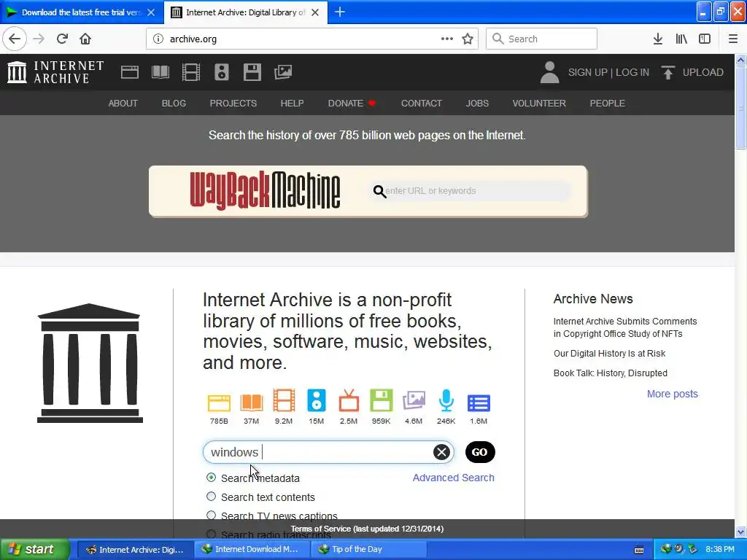
Task: Open the Book Talk: History, Disrupted post
Action: click(611, 373)
